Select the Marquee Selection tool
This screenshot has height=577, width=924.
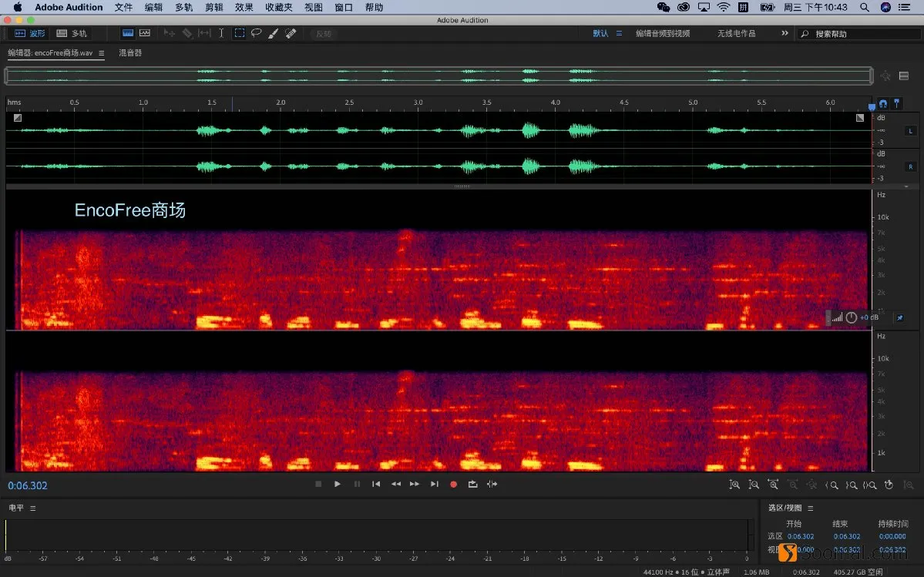point(239,33)
